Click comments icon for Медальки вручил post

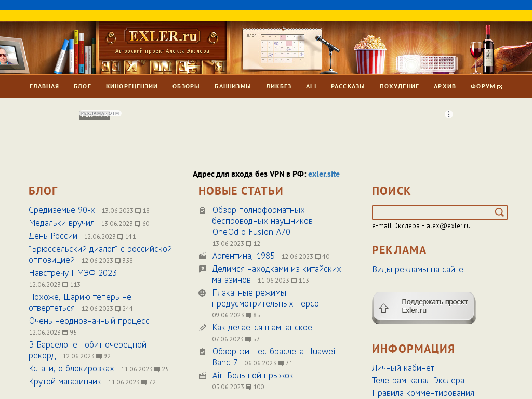137,224
